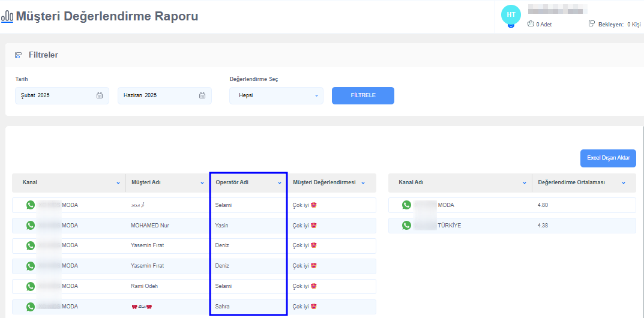The height and width of the screenshot is (318, 644).
Task: Click the FİLTRELE button
Action: pyautogui.click(x=363, y=95)
